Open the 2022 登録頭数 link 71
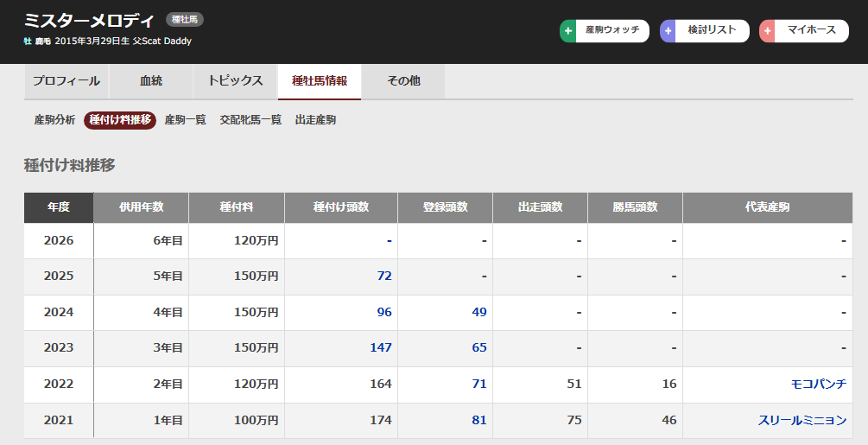The image size is (868, 445). click(479, 384)
